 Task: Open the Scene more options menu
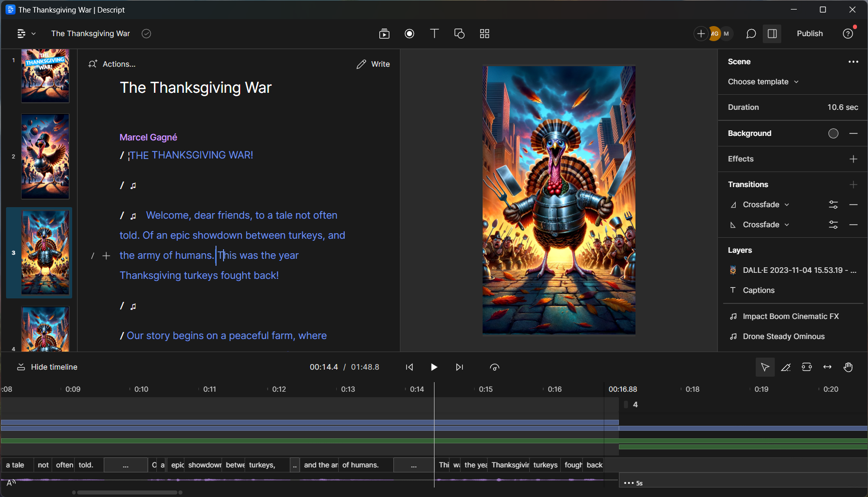click(853, 62)
